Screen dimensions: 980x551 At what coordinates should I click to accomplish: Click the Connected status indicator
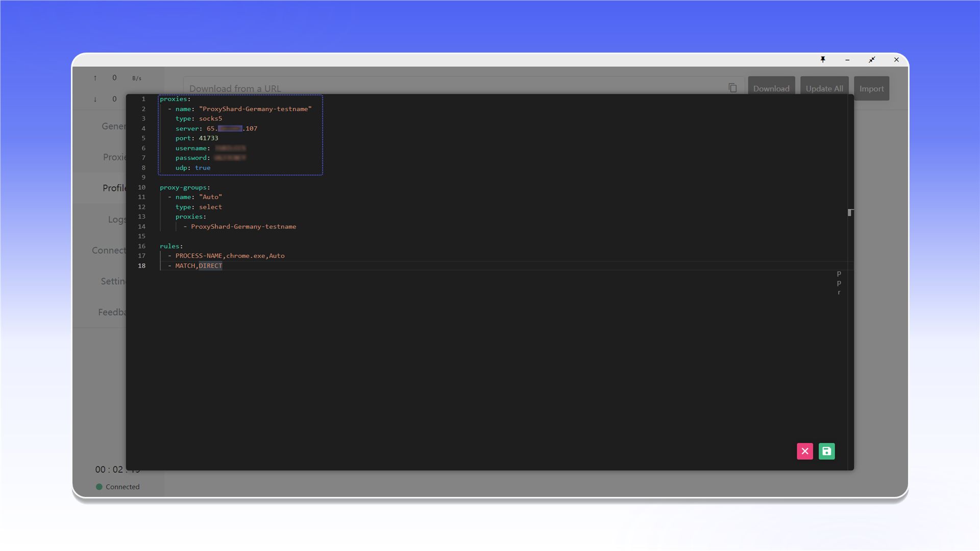tap(118, 487)
